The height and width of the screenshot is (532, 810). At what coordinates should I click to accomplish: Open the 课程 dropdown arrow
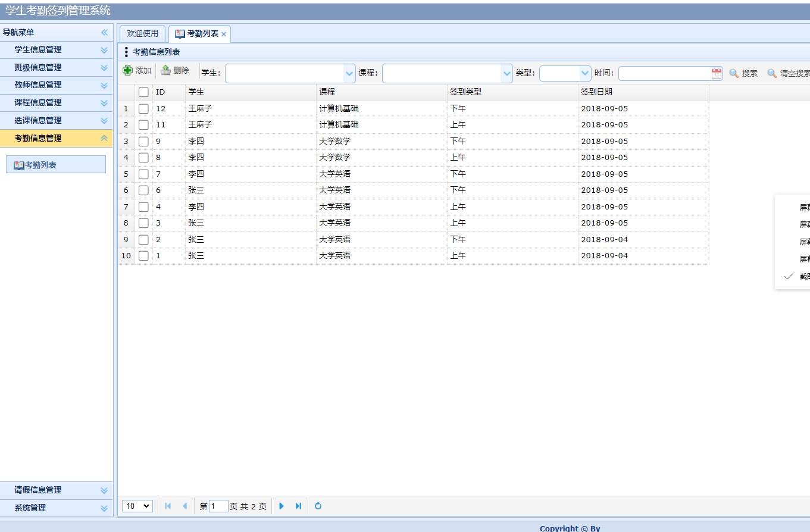[x=507, y=73]
